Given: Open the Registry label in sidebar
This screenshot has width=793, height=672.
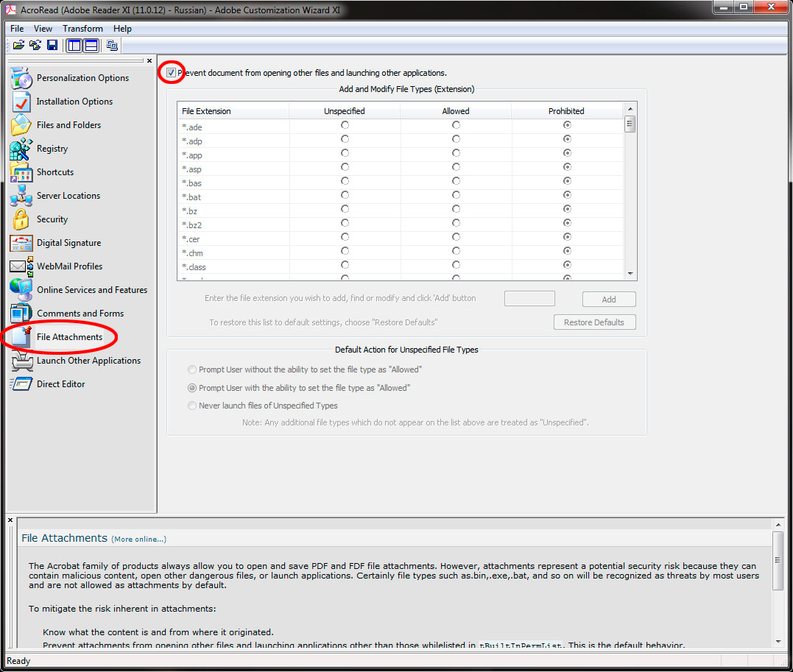Looking at the screenshot, I should [52, 149].
